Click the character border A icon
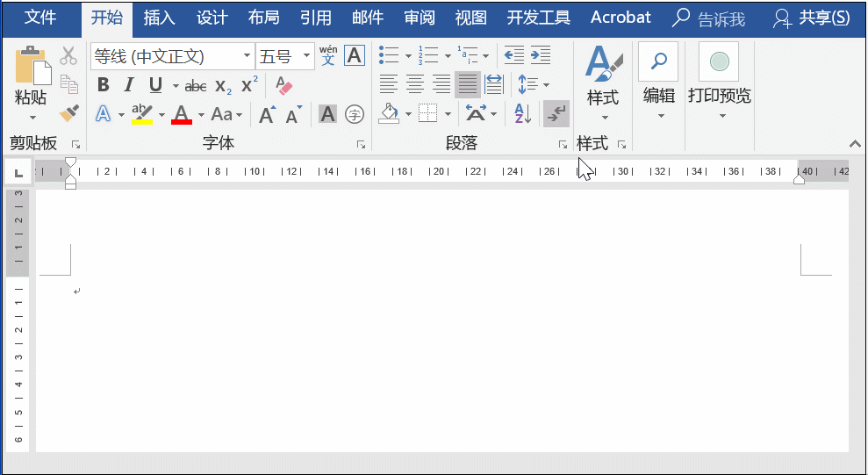This screenshot has height=475, width=868. pos(355,56)
